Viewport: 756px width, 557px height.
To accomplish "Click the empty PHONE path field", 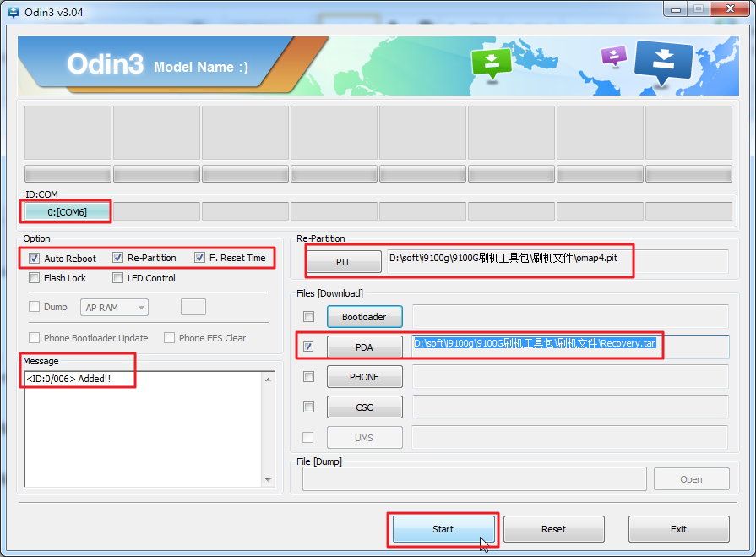I will pyautogui.click(x=570, y=377).
